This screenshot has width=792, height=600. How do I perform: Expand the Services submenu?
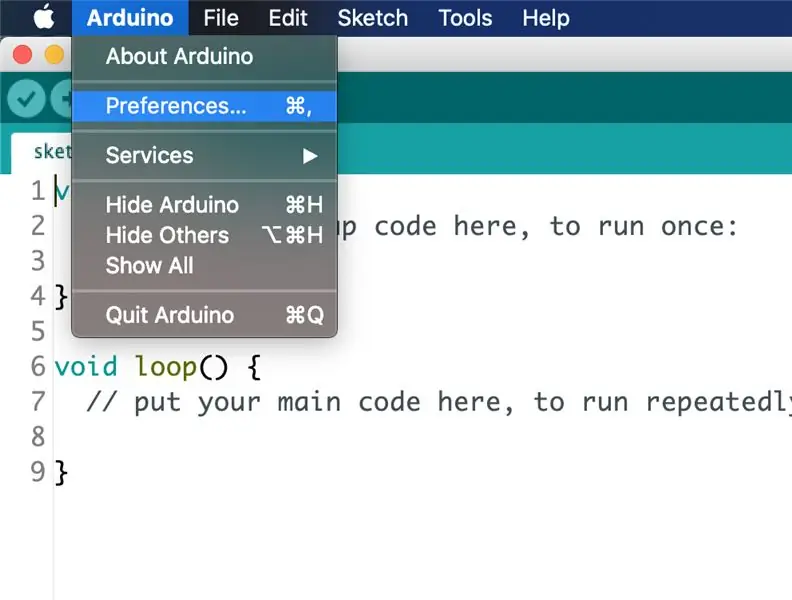[205, 155]
